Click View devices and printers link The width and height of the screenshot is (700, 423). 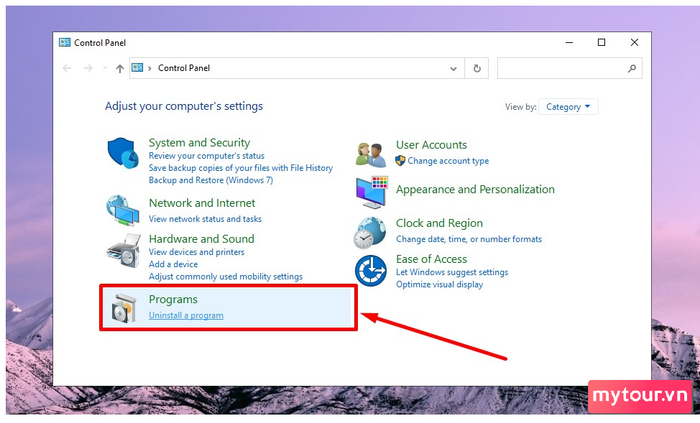tap(196, 252)
